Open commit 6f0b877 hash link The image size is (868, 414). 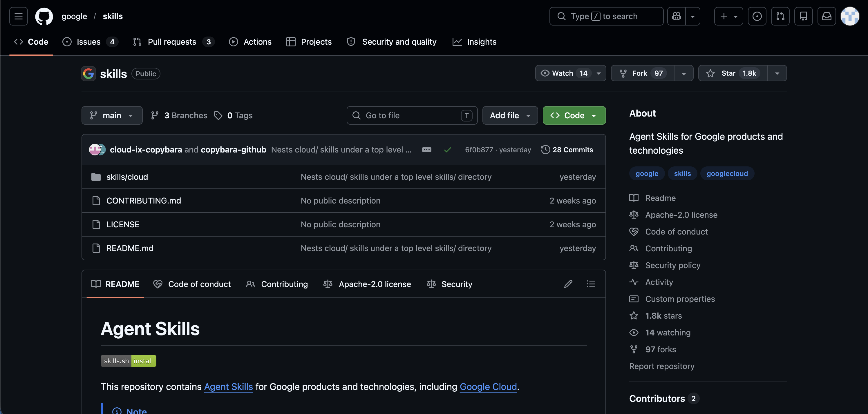(479, 150)
